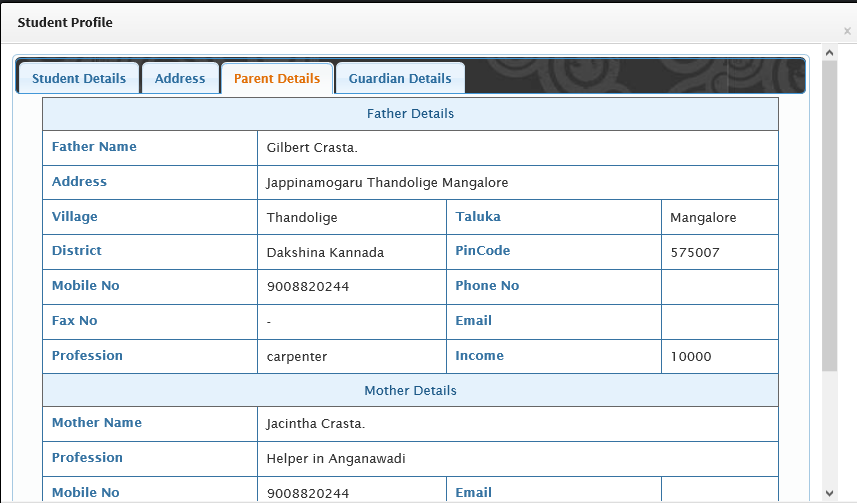
Task: Click the village value Thandolige
Action: click(x=302, y=218)
